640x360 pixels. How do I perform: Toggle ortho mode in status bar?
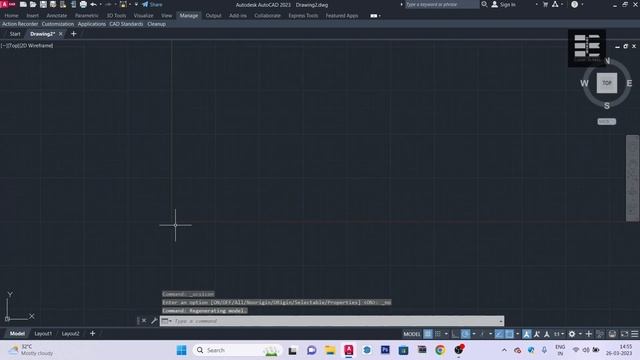[455, 334]
